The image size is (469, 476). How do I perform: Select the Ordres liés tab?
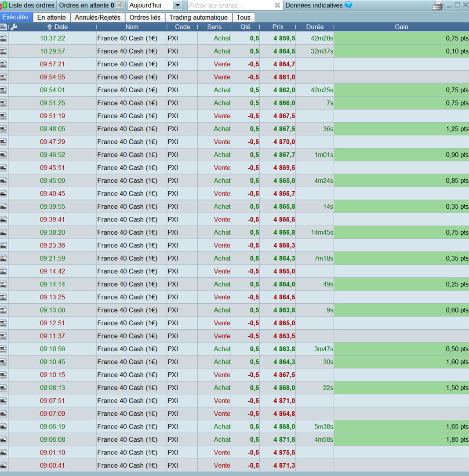pyautogui.click(x=145, y=18)
